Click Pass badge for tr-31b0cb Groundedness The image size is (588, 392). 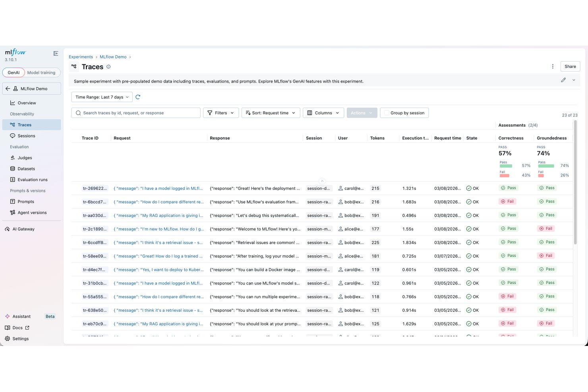point(547,283)
